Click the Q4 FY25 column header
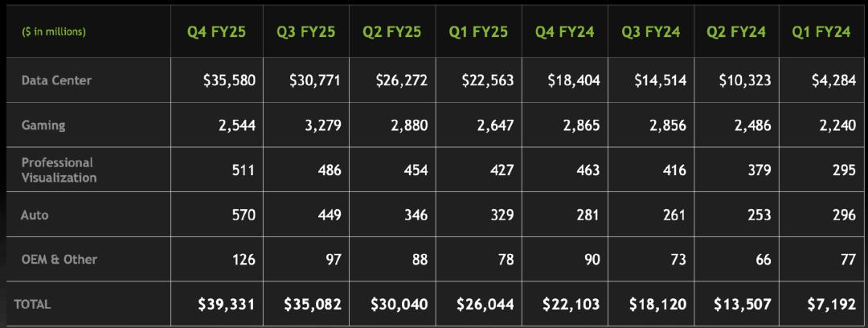Image resolution: width=868 pixels, height=328 pixels. [216, 32]
